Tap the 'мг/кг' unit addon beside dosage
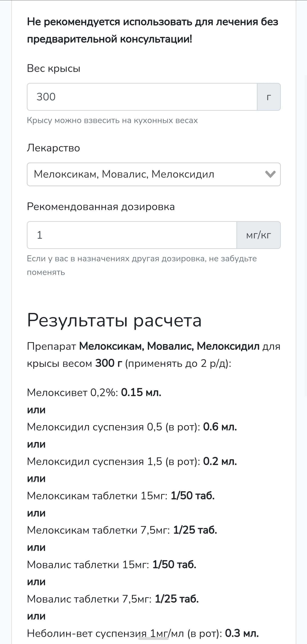This screenshot has height=644, width=307. [259, 235]
